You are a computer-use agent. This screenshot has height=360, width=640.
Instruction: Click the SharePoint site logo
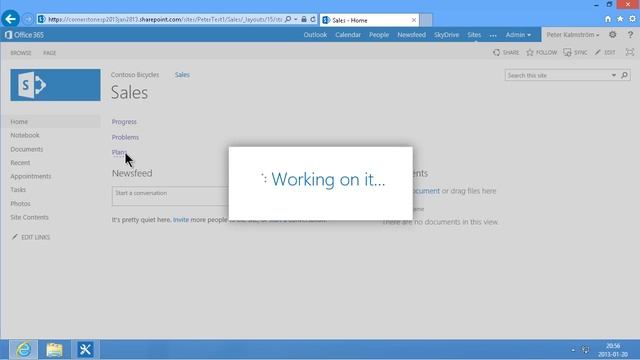55,85
